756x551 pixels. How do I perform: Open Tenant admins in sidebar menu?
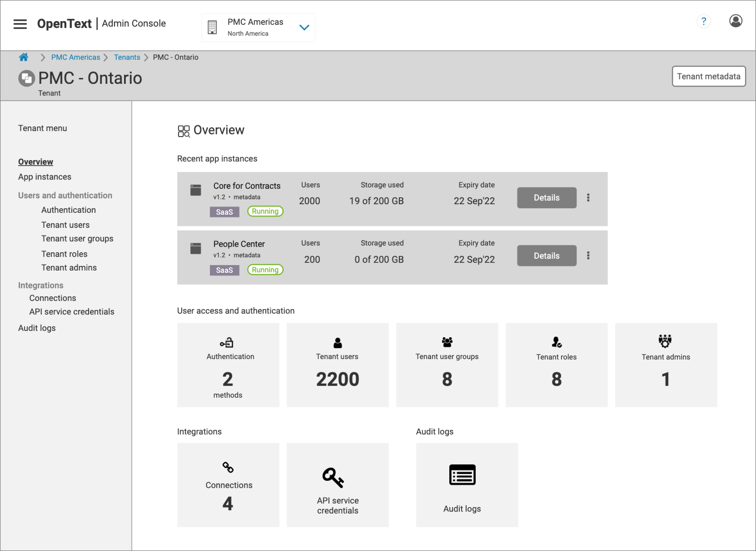tap(69, 267)
